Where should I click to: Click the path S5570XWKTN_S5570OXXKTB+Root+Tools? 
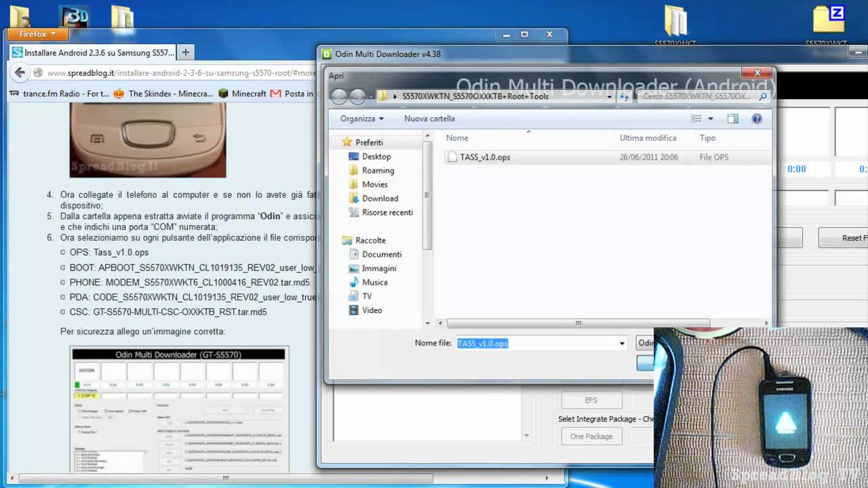pyautogui.click(x=475, y=97)
